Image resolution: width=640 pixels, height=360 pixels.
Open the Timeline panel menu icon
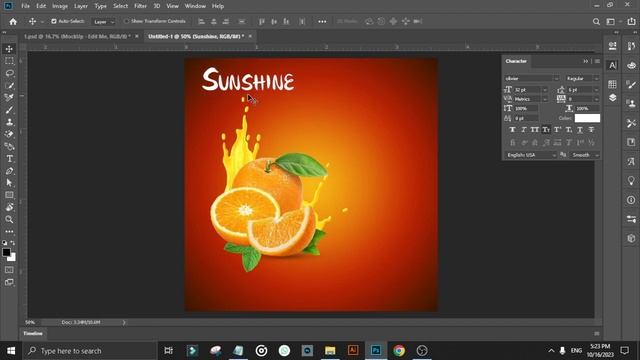click(597, 333)
